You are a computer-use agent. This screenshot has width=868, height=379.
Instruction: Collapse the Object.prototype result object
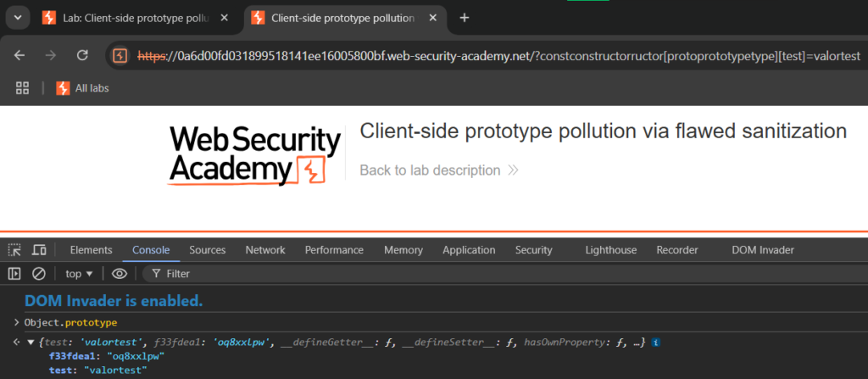coord(31,343)
